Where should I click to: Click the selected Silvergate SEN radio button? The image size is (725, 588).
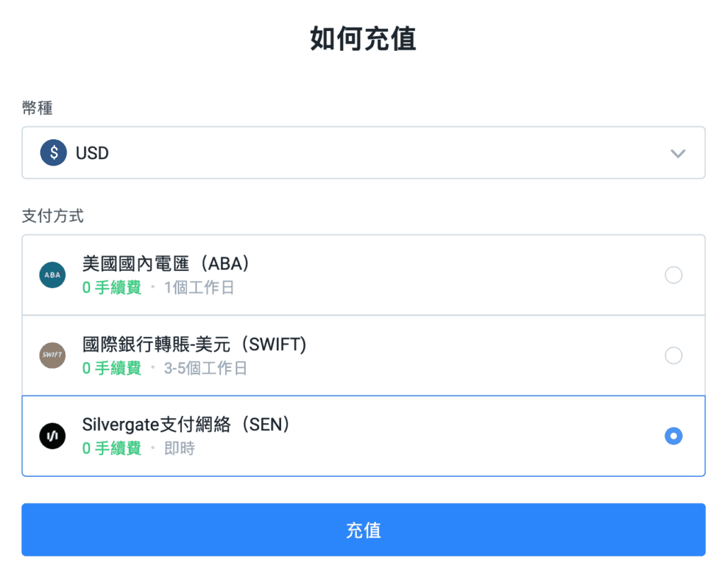click(673, 436)
